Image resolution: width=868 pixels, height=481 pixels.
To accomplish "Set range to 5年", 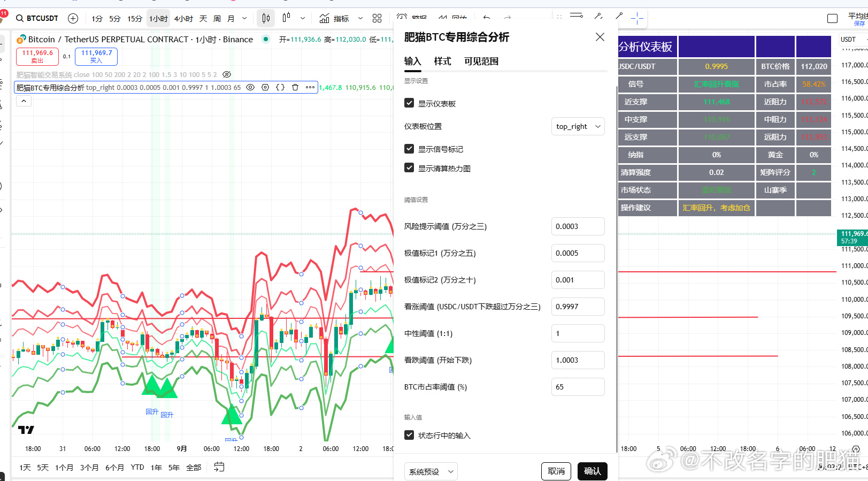I will click(174, 468).
